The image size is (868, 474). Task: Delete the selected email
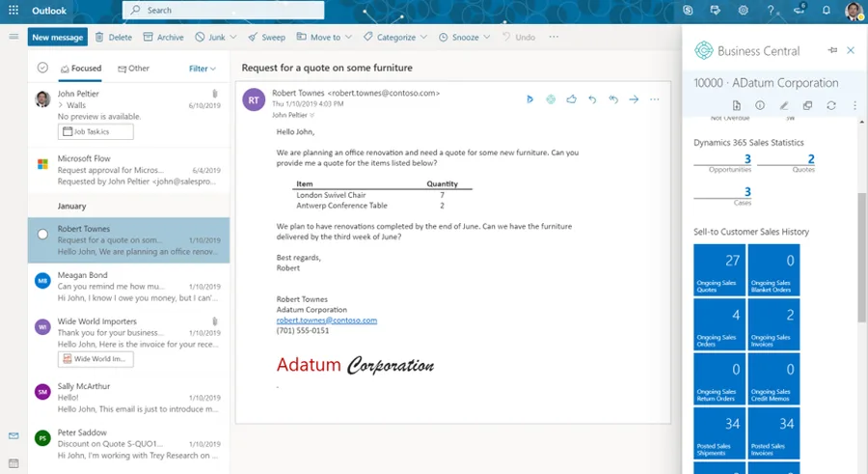point(114,37)
